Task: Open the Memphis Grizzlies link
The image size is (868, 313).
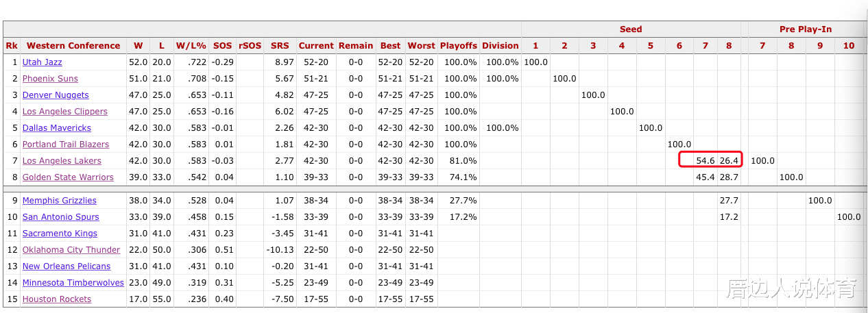Action: (x=60, y=201)
